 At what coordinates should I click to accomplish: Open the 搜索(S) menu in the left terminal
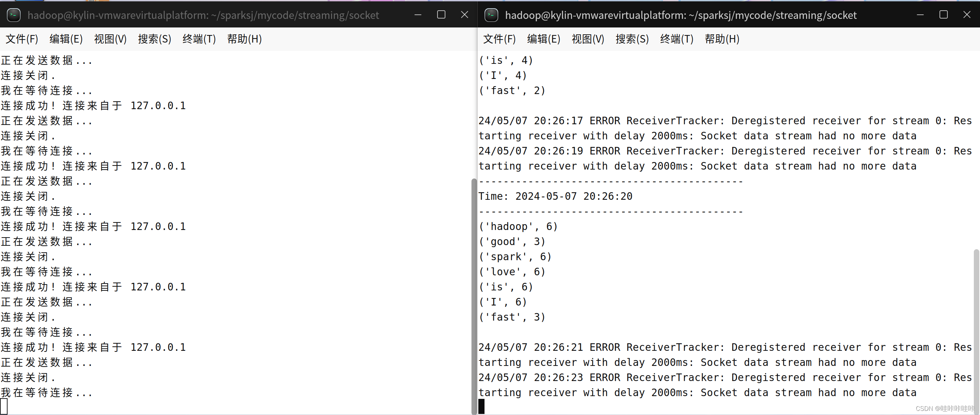tap(154, 39)
